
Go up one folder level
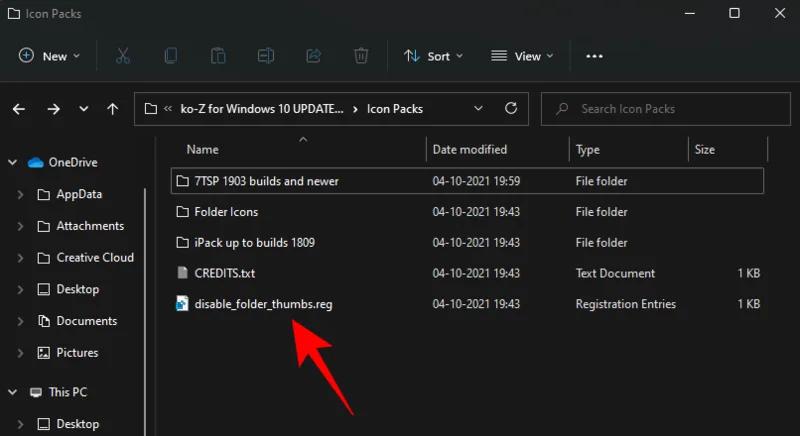click(x=112, y=109)
